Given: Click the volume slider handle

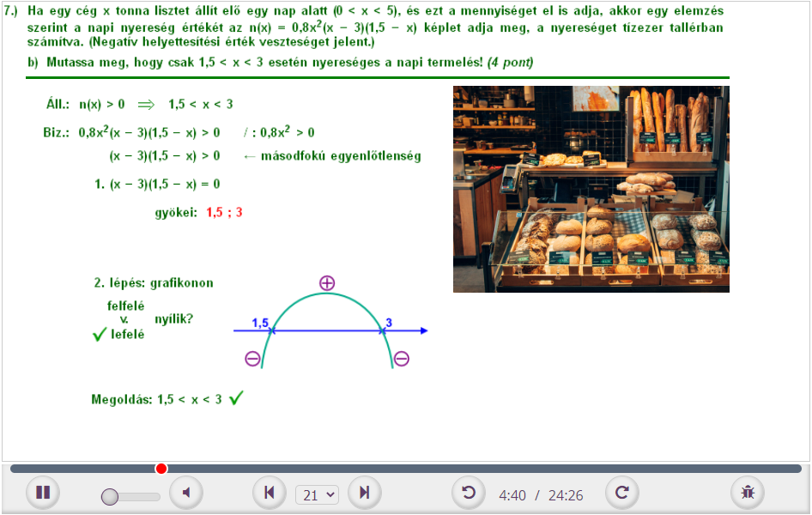Looking at the screenshot, I should pyautogui.click(x=110, y=496).
